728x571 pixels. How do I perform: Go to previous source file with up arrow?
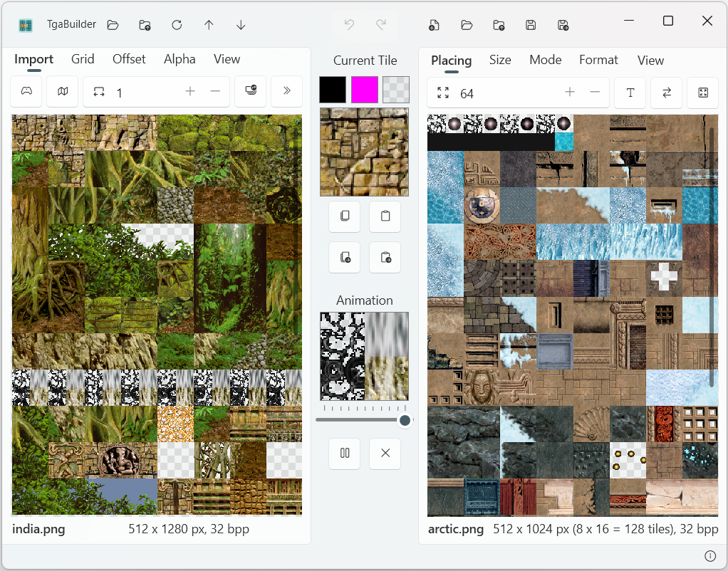pos(209,25)
